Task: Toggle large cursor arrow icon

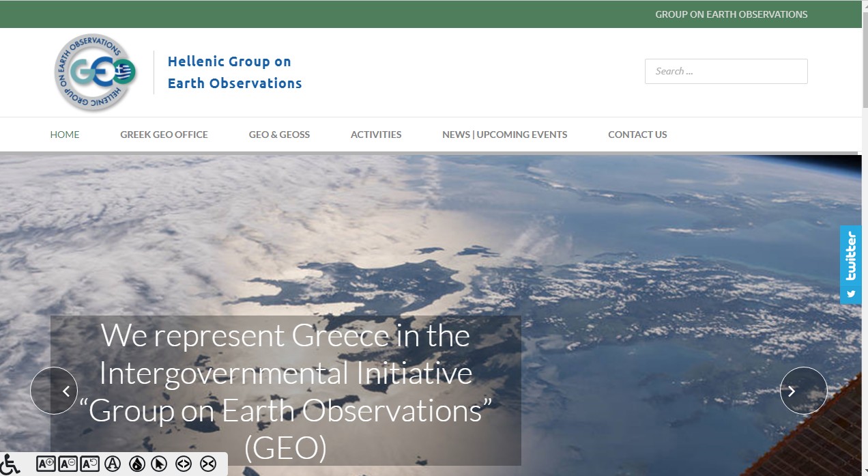Action: pos(159,464)
